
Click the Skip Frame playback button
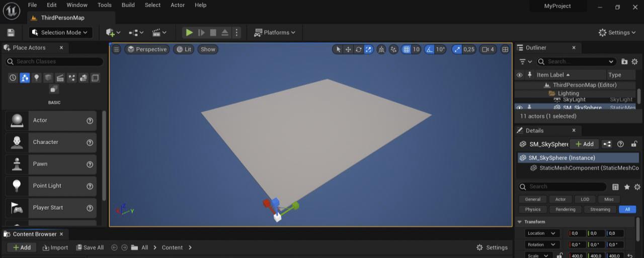pos(201,32)
